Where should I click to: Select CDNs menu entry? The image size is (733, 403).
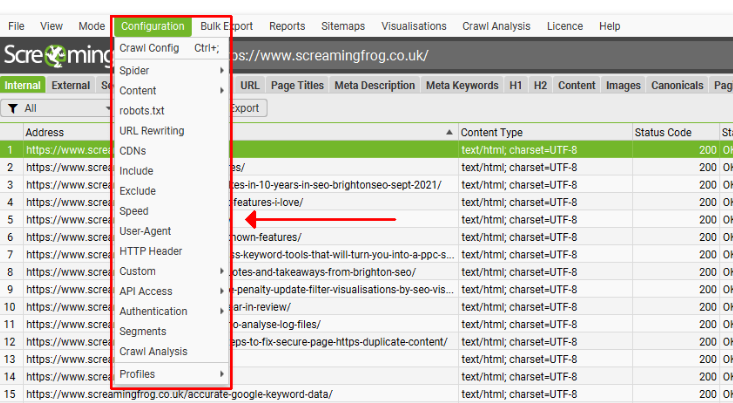click(x=171, y=151)
